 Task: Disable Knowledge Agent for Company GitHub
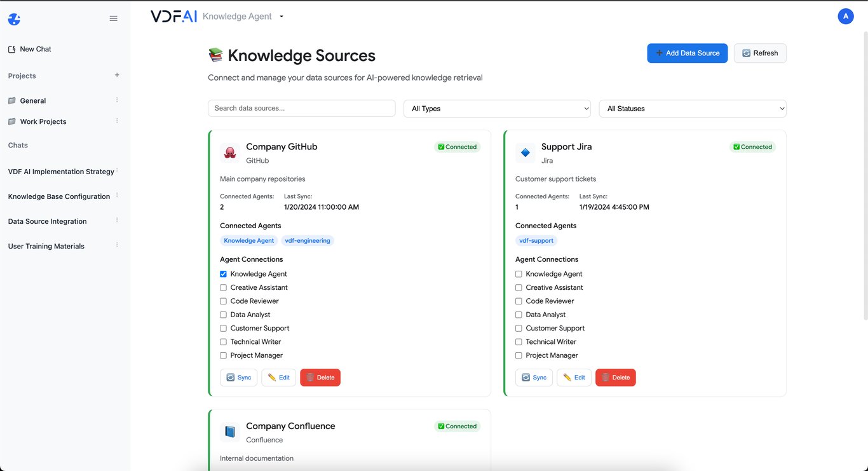tap(223, 273)
